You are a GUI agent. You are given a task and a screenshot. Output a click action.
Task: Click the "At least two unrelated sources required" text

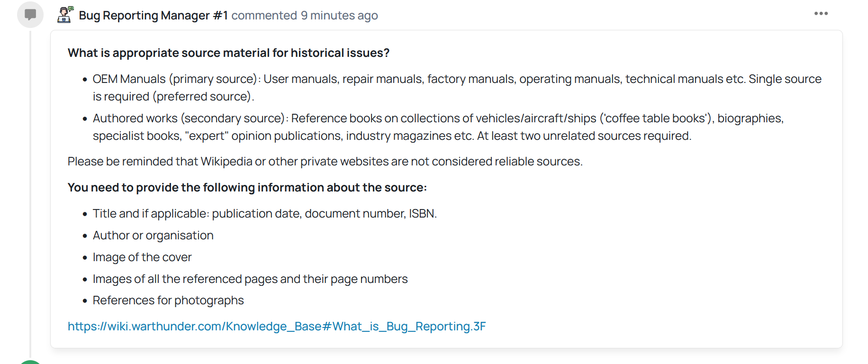click(584, 136)
